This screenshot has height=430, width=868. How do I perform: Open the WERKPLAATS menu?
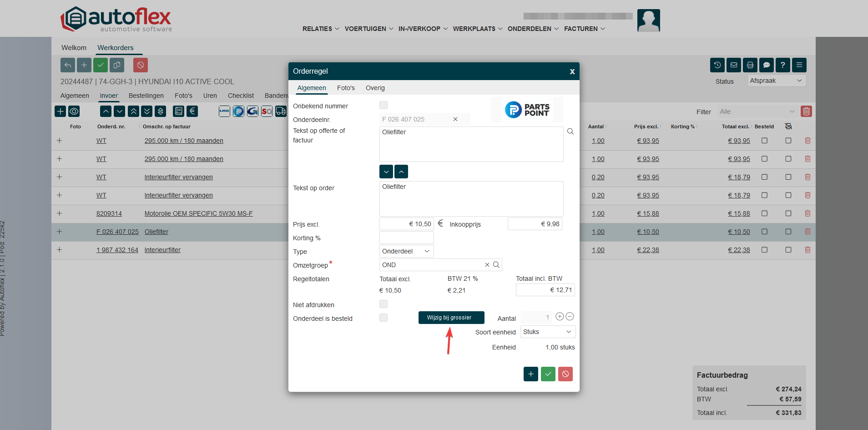477,29
